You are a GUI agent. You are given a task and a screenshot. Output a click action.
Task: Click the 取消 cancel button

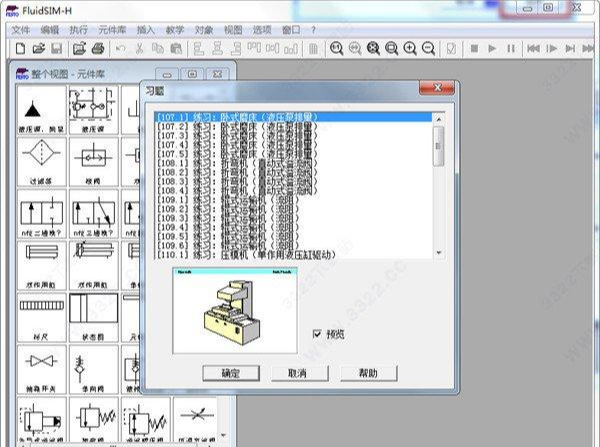(x=300, y=373)
